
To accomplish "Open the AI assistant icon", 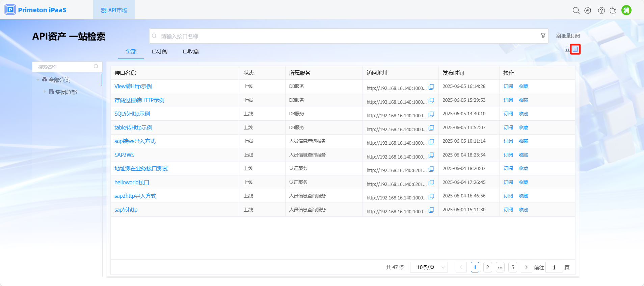I will (588, 10).
